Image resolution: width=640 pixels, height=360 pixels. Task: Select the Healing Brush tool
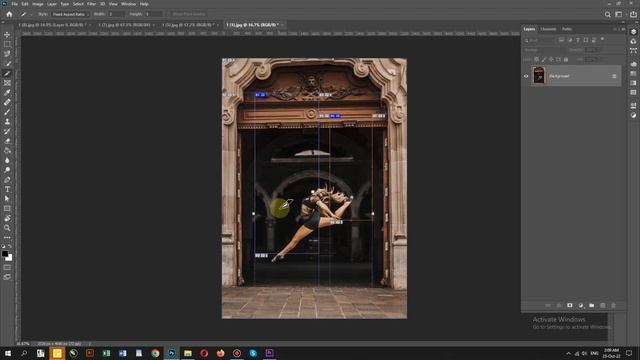(x=7, y=102)
